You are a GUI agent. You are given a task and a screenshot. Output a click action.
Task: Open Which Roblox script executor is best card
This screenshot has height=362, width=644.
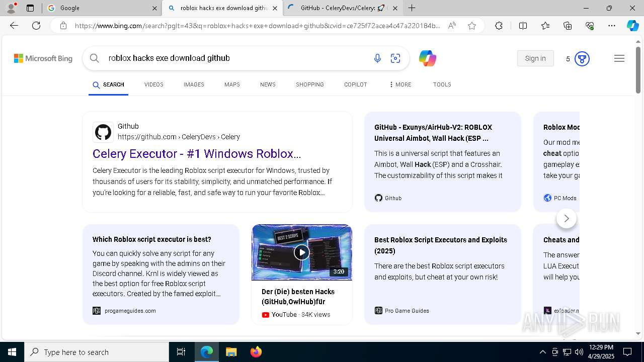[x=161, y=275]
